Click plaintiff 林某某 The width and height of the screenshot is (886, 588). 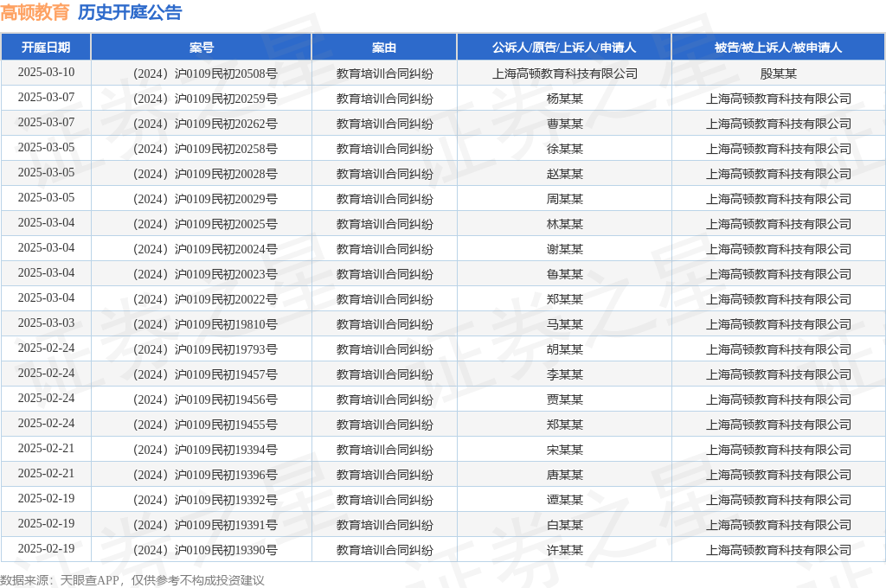(x=564, y=224)
